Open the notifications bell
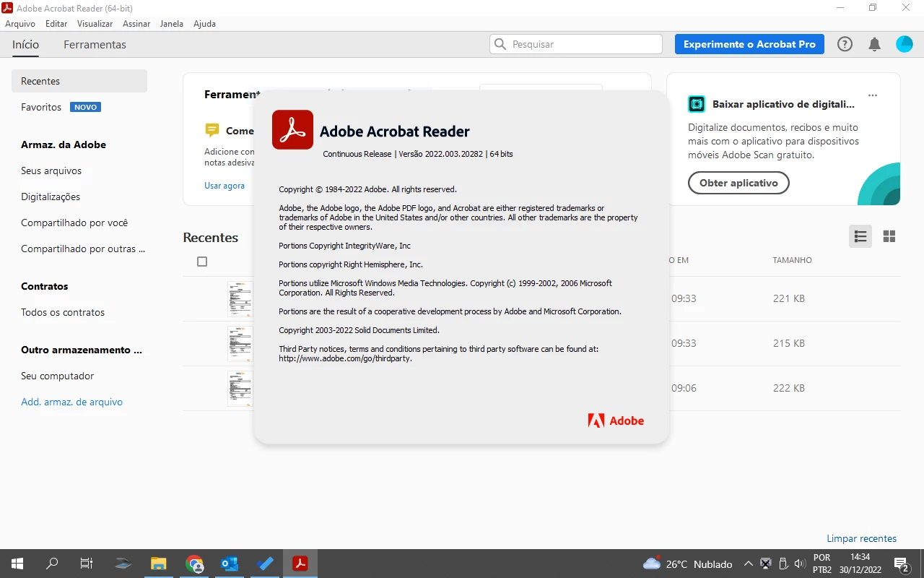The width and height of the screenshot is (924, 578). click(x=874, y=44)
